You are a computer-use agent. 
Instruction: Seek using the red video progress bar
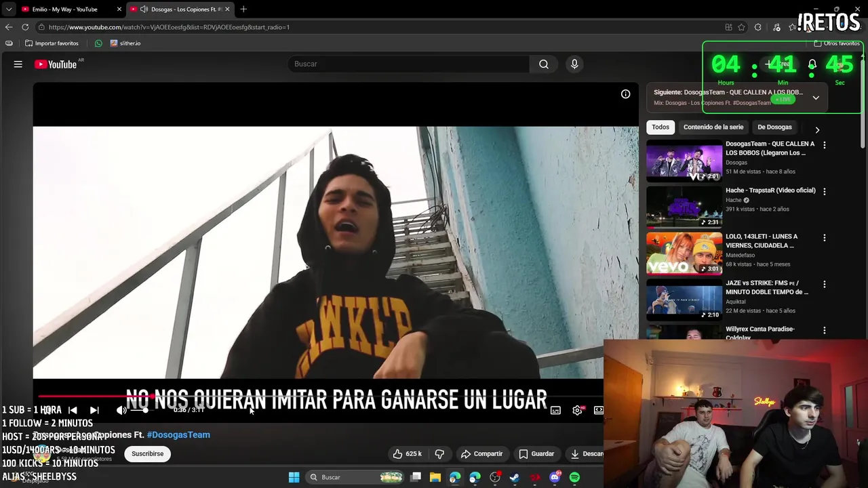pyautogui.click(x=320, y=396)
